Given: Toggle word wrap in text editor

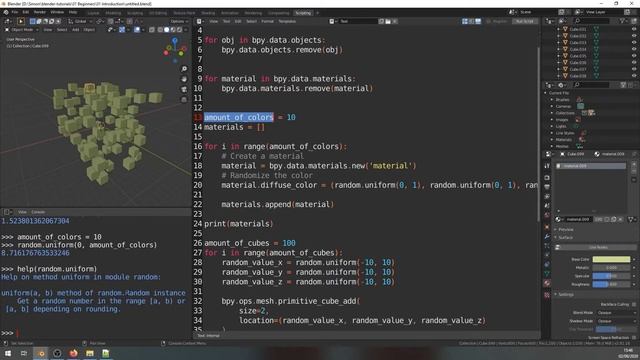Looking at the screenshot, I should point(471,21).
